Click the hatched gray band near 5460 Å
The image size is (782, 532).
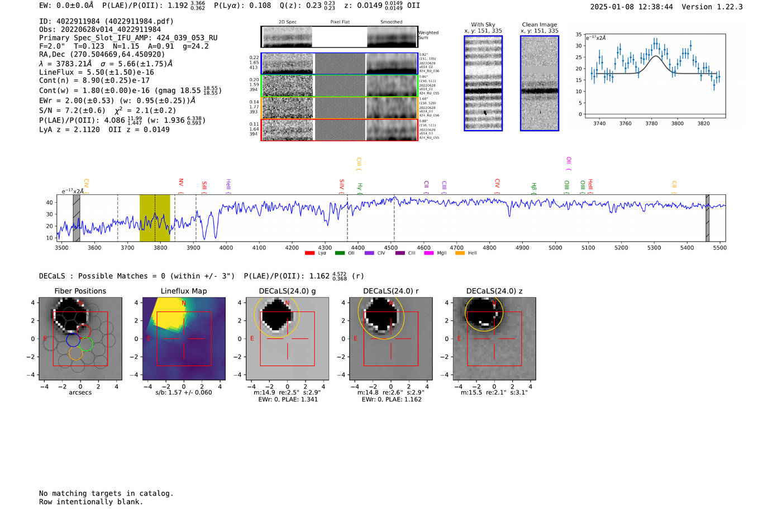(x=707, y=218)
